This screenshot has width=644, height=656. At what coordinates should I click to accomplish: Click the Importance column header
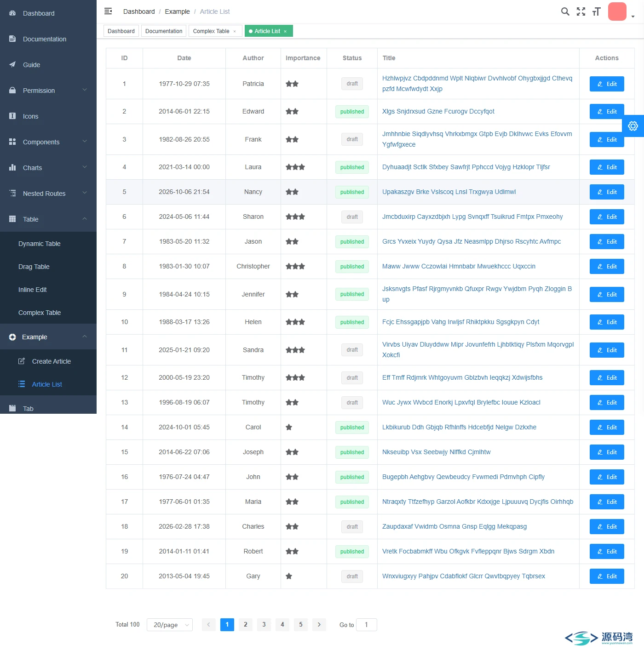click(303, 58)
